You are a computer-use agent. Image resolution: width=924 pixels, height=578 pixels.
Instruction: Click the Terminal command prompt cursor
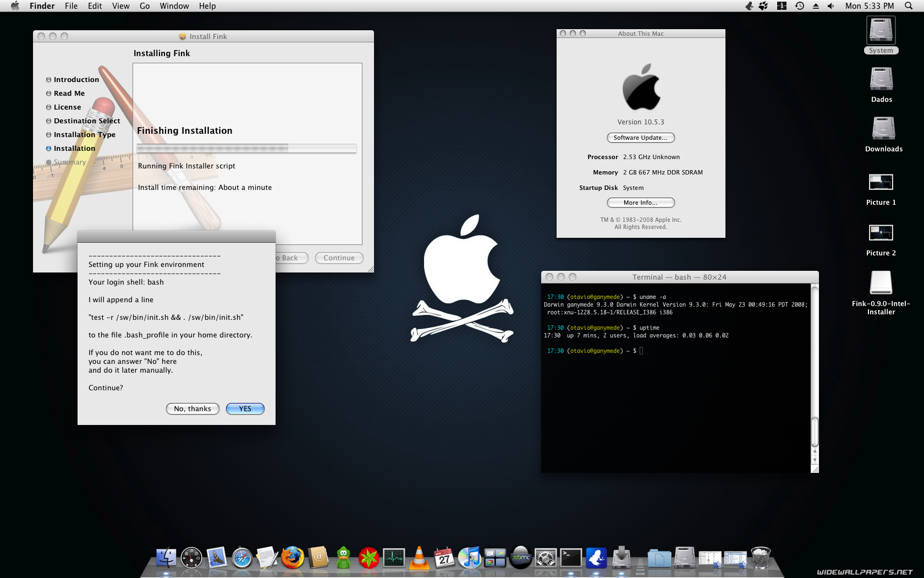(641, 351)
